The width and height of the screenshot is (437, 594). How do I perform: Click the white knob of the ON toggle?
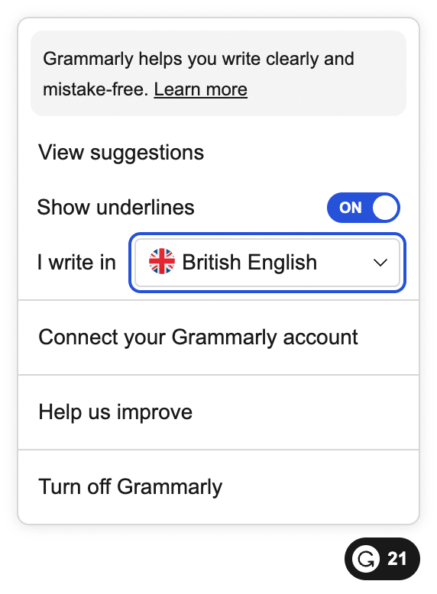(x=385, y=208)
